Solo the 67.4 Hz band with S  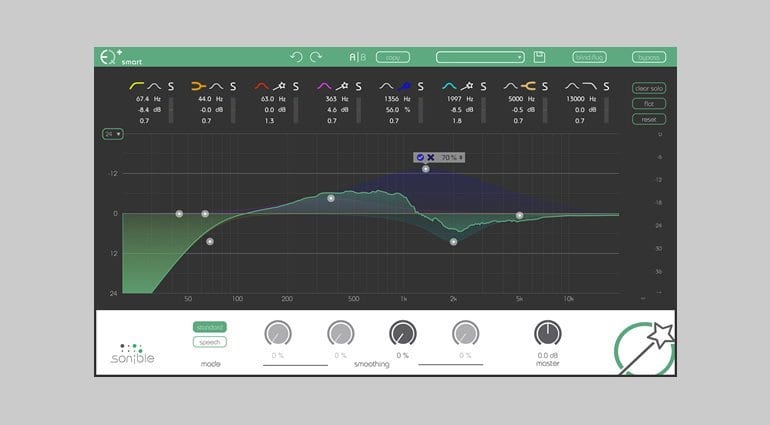pos(171,86)
